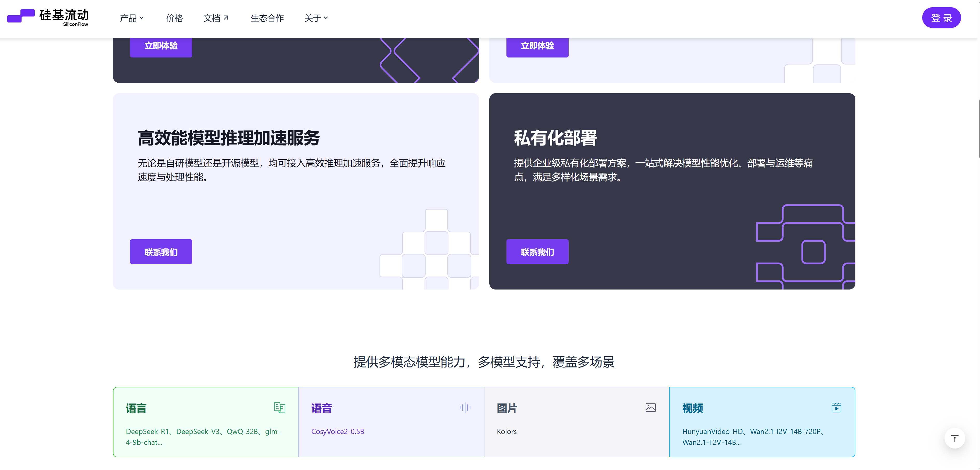Click the voice waveform icon
This screenshot has height=470, width=980.
point(465,408)
